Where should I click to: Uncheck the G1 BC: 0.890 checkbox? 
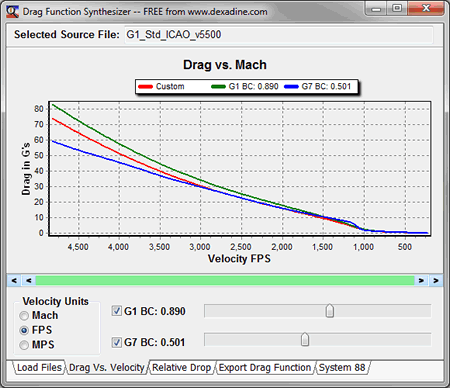click(x=116, y=311)
